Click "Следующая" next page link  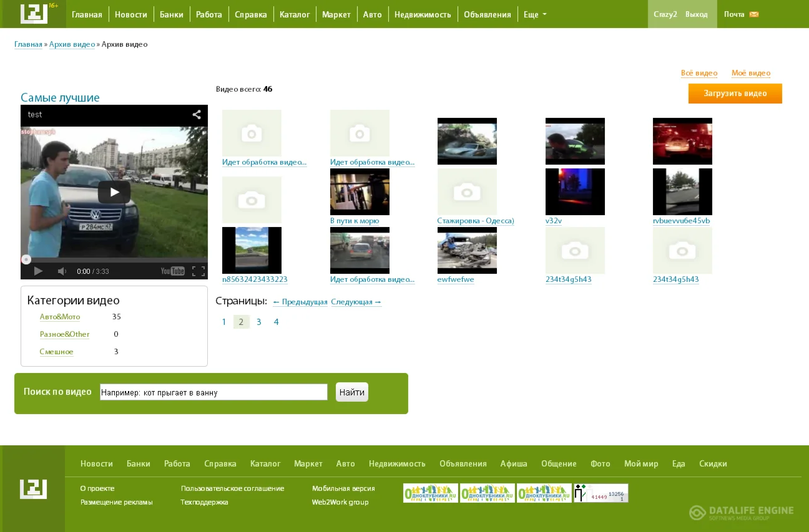[356, 302]
